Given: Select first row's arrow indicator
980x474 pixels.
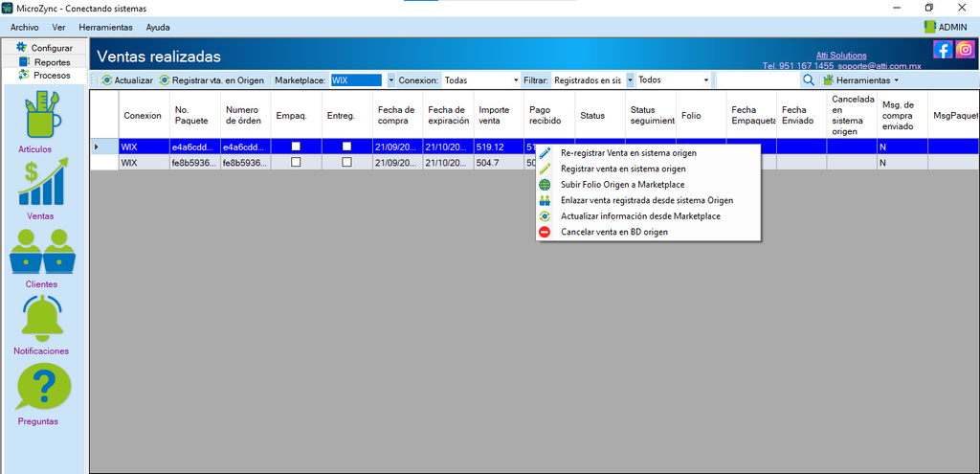Looking at the screenshot, I should [97, 147].
